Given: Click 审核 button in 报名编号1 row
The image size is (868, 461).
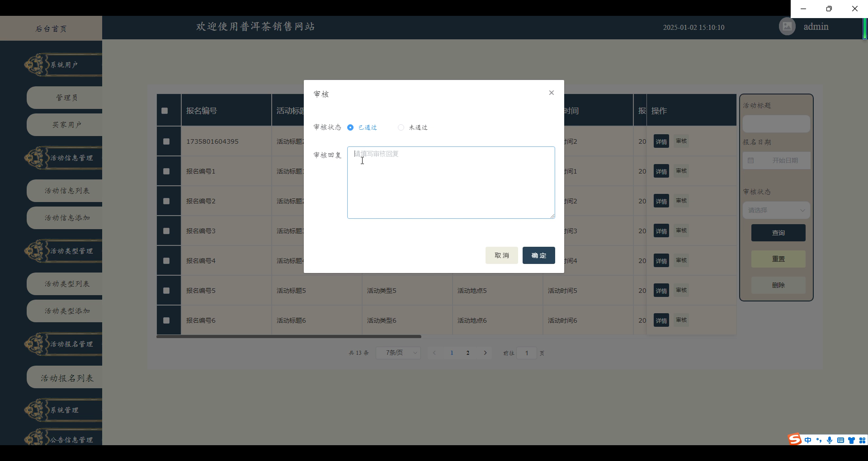Looking at the screenshot, I should (681, 171).
